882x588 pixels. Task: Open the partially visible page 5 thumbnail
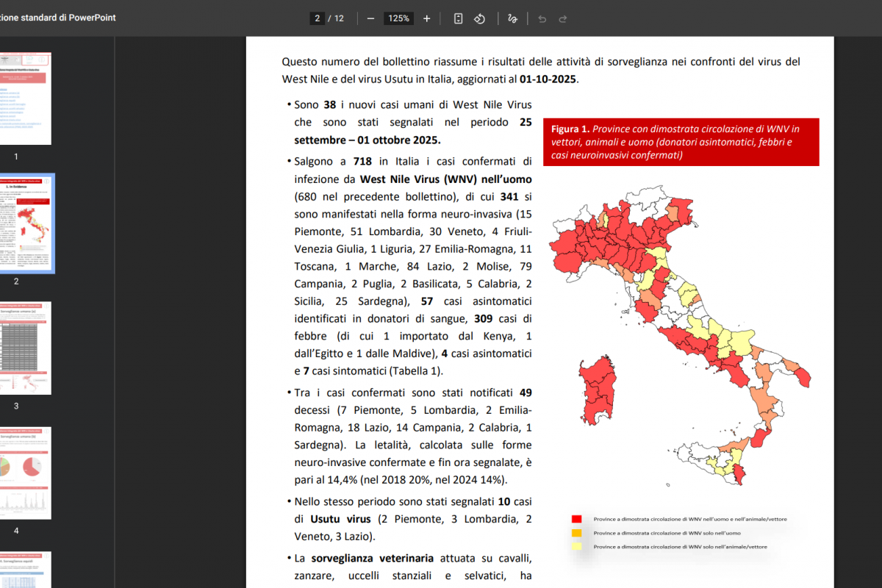[x=25, y=570]
